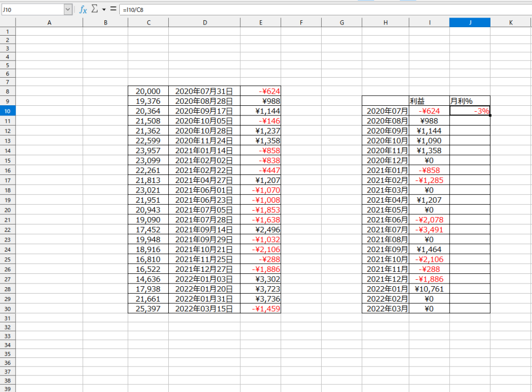The width and height of the screenshot is (532, 392).
Task: Select the column C header
Action: pyautogui.click(x=148, y=22)
